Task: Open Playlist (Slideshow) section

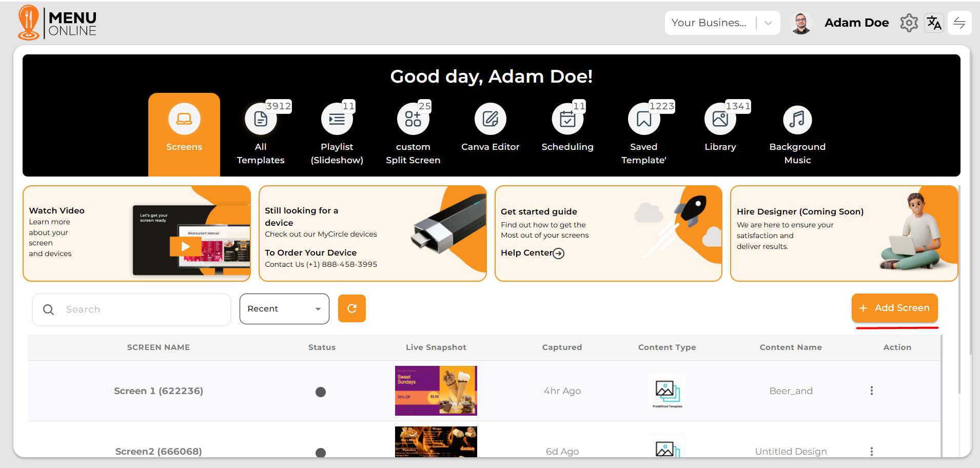Action: click(337, 120)
